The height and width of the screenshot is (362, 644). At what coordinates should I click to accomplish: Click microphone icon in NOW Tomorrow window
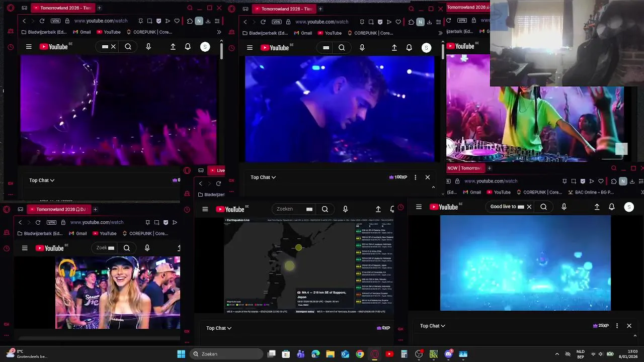point(564,207)
